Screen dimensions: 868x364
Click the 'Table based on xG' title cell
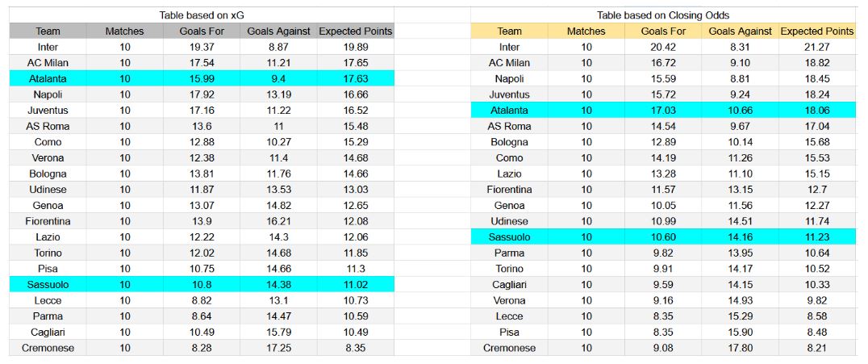(201, 15)
